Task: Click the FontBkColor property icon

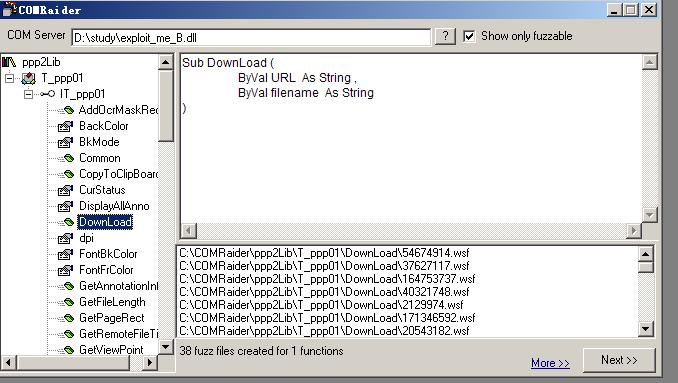Action: coord(65,254)
